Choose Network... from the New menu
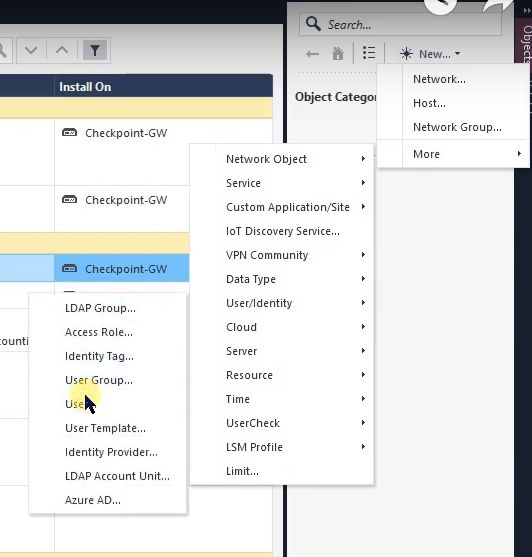 439,79
